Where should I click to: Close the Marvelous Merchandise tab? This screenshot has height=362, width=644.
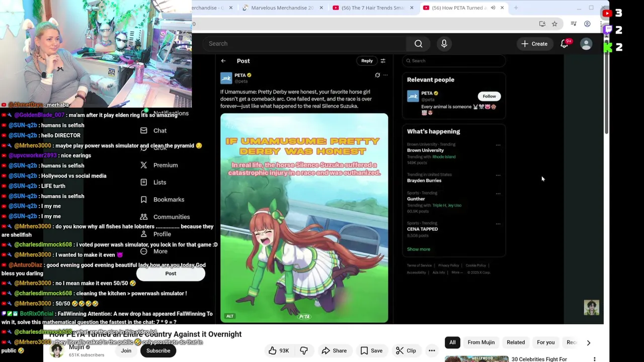[x=321, y=8]
